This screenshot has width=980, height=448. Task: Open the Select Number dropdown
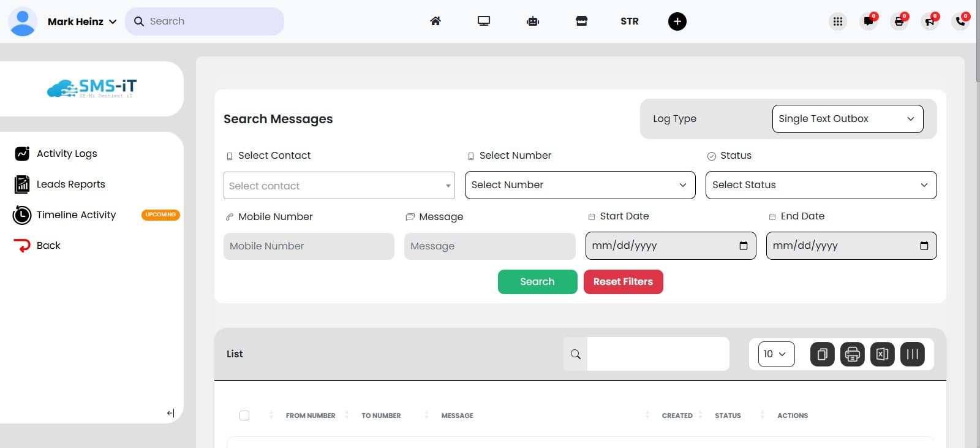click(x=580, y=185)
